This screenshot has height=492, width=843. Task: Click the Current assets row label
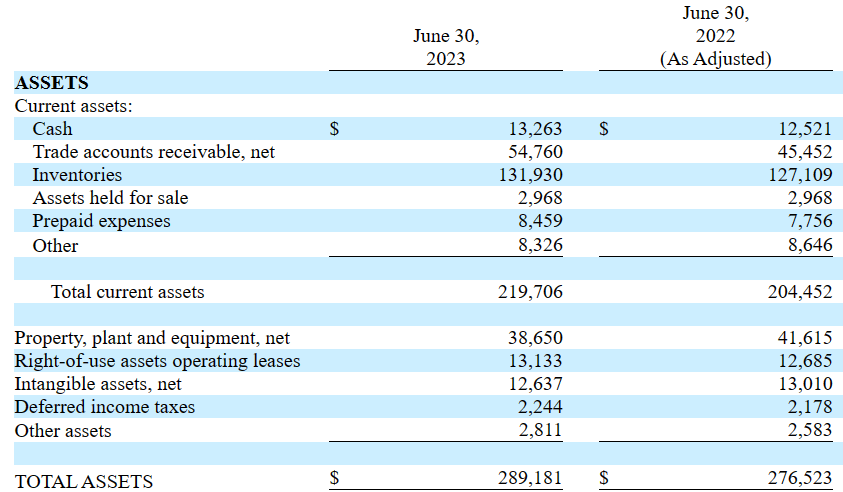(73, 105)
